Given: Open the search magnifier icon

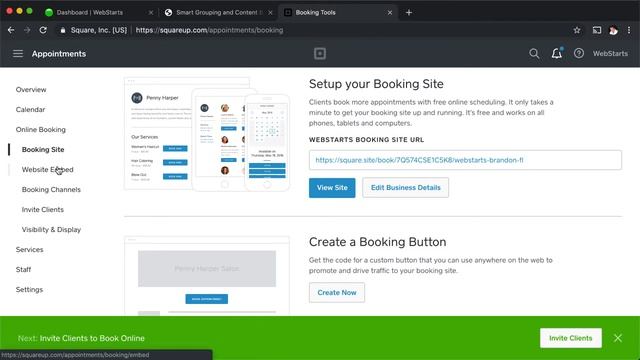Looking at the screenshot, I should [534, 53].
